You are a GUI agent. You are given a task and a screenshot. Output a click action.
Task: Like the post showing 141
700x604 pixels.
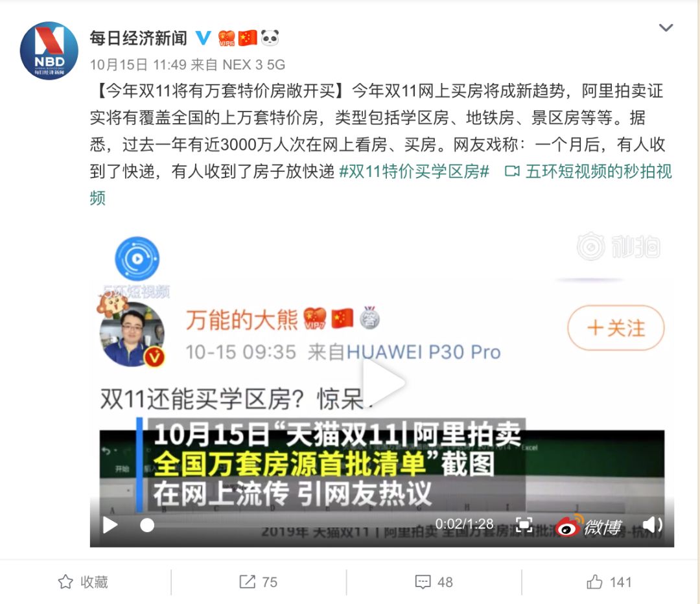pos(609,582)
